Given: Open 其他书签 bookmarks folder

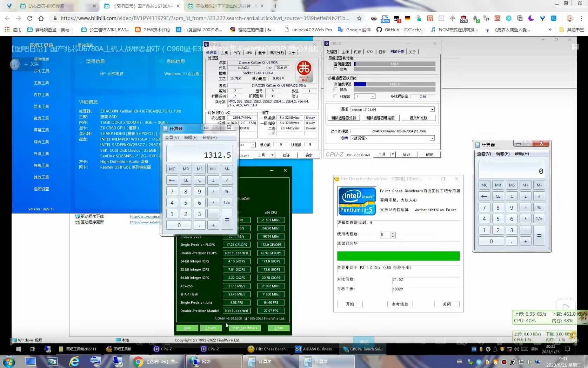Looking at the screenshot, I should click(x=572, y=29).
